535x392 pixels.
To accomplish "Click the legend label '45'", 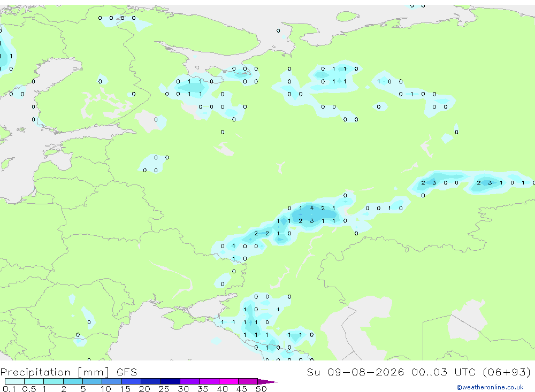I will point(242,389).
